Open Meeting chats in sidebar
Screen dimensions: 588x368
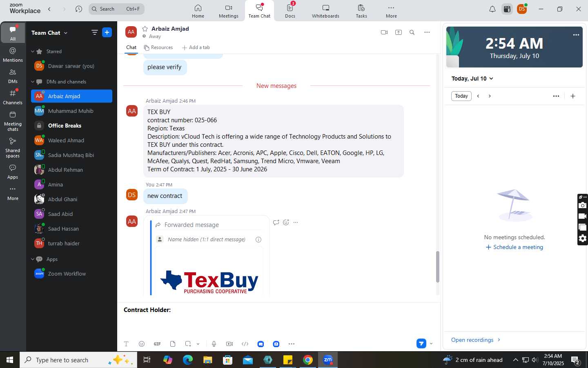click(x=13, y=121)
